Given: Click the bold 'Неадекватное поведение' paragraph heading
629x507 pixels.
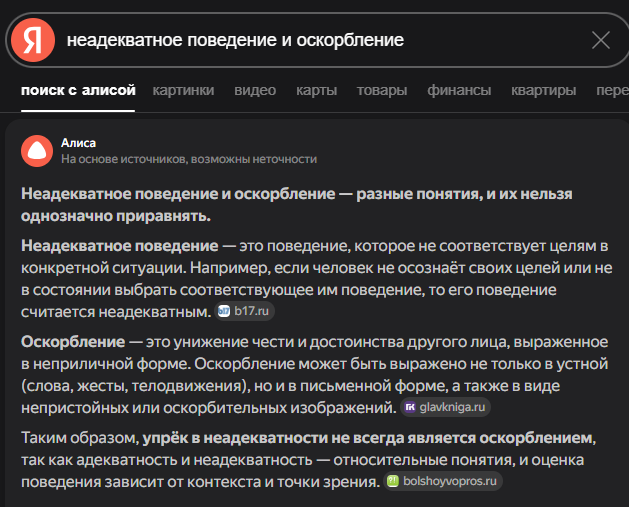Looking at the screenshot, I should pyautogui.click(x=120, y=245).
